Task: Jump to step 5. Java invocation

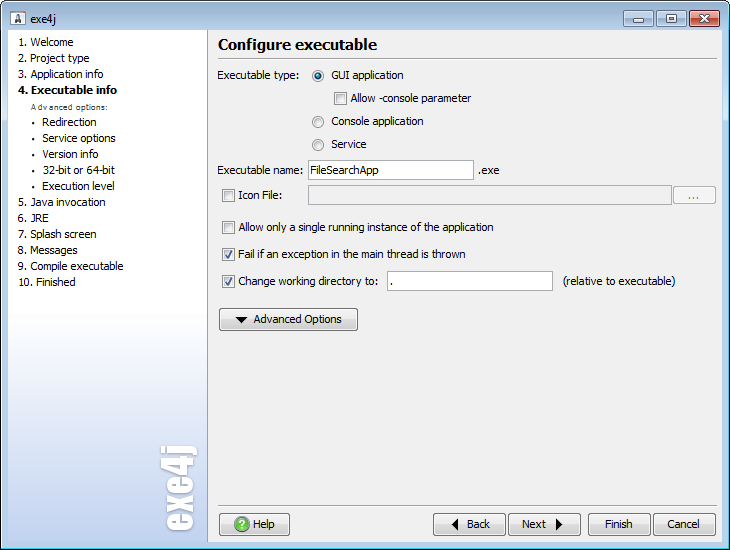Action: coord(61,202)
